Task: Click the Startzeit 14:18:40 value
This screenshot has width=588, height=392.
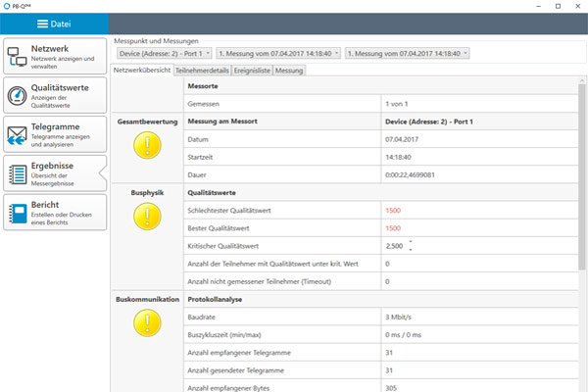Action: point(398,157)
